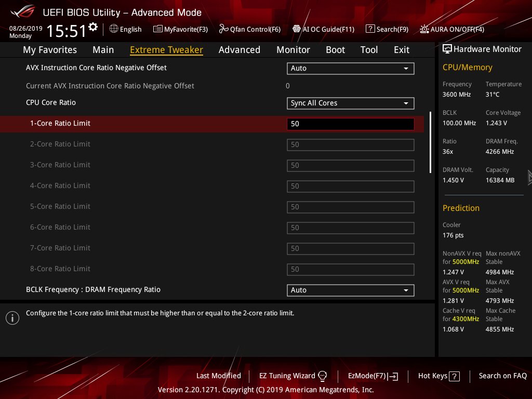
Task: Expand BCLK Frequency DRAM Frequency Ratio dropdown
Action: coord(351,290)
